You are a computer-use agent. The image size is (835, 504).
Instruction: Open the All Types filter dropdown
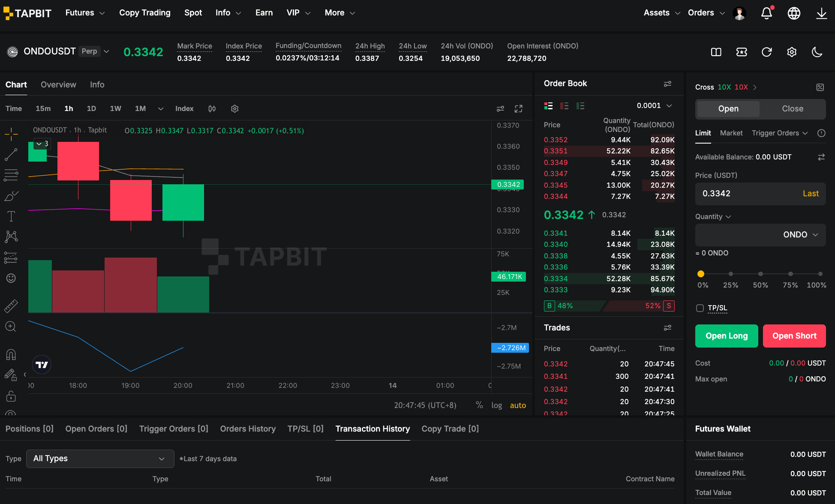pos(100,459)
